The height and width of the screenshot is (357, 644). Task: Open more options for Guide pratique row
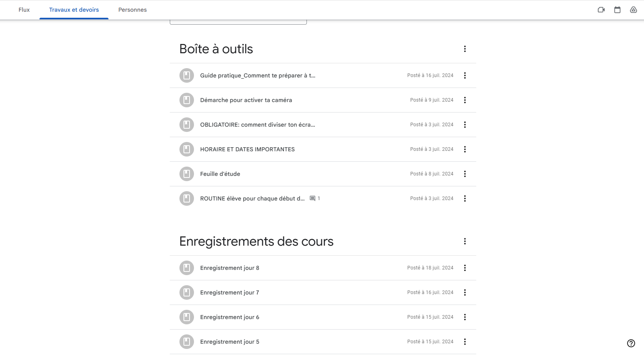click(x=465, y=75)
